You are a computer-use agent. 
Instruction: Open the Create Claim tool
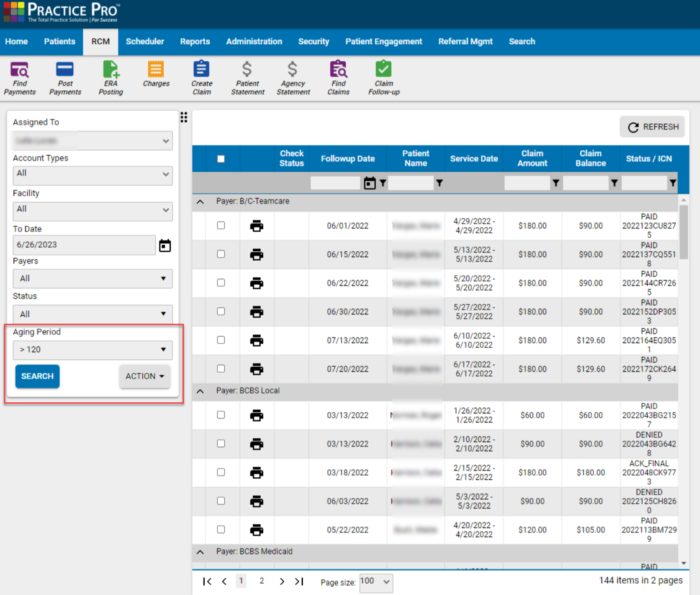(x=201, y=77)
